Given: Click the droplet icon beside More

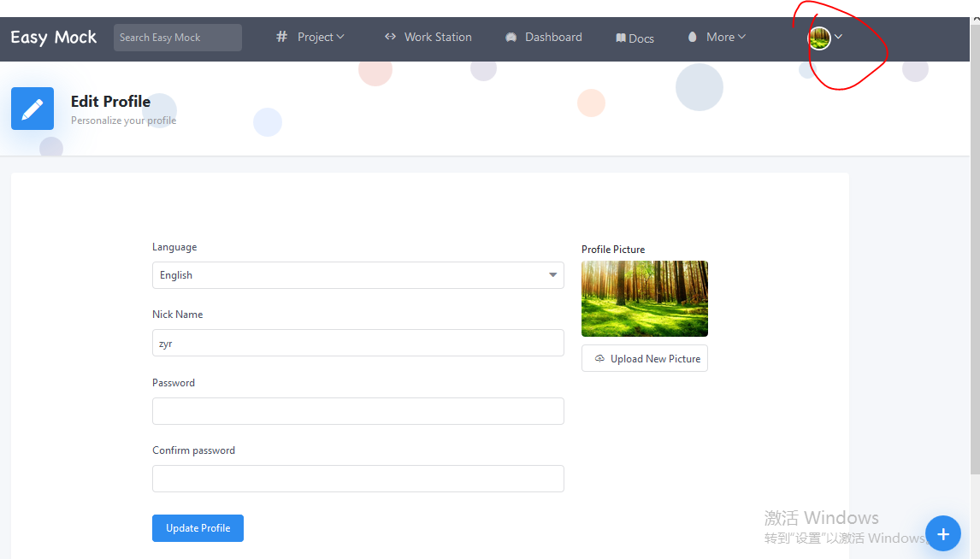Looking at the screenshot, I should (x=693, y=36).
